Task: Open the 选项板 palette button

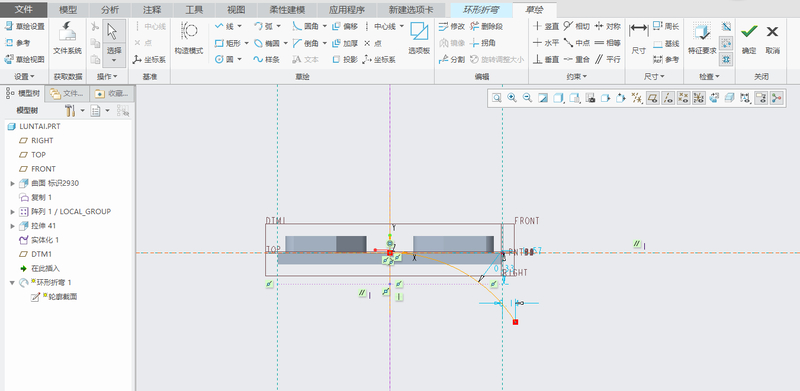Action: tap(419, 39)
